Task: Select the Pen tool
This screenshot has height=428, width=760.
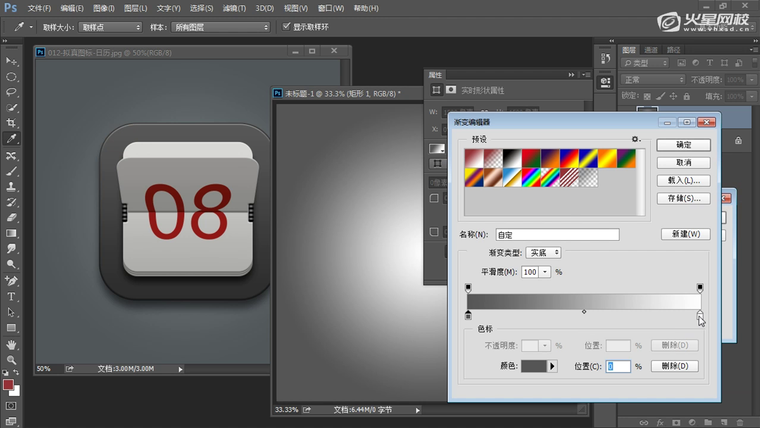Action: tap(12, 281)
